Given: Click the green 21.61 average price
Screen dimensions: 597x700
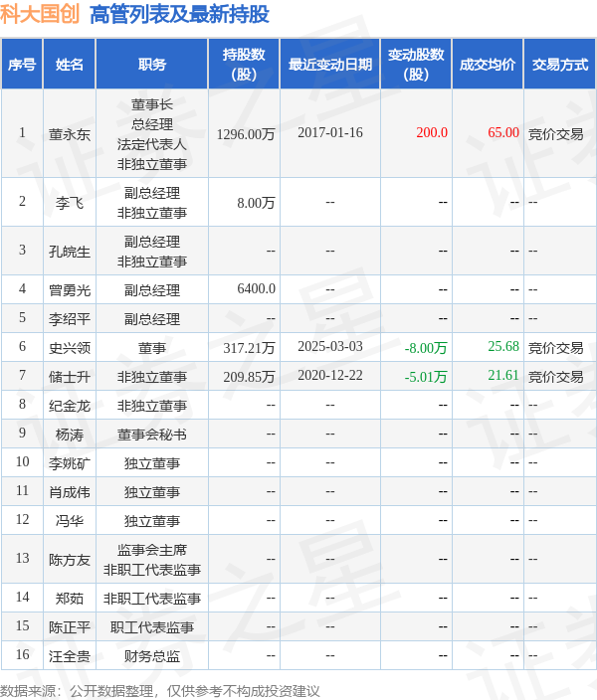Looking at the screenshot, I should tap(503, 376).
